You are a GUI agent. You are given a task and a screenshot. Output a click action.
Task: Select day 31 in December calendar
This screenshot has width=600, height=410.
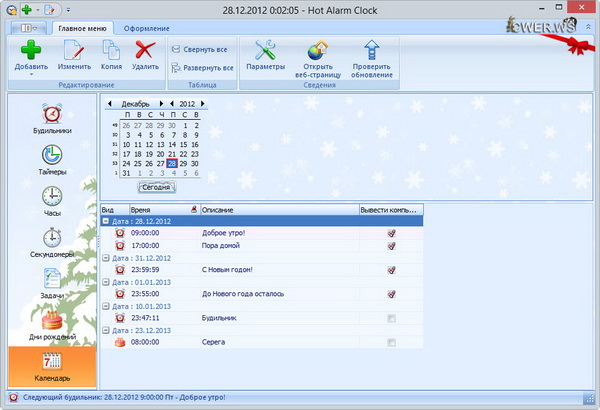point(126,173)
